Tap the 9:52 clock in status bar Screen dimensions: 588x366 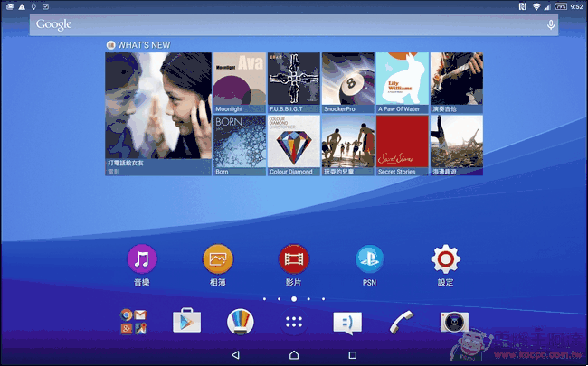pyautogui.click(x=577, y=6)
